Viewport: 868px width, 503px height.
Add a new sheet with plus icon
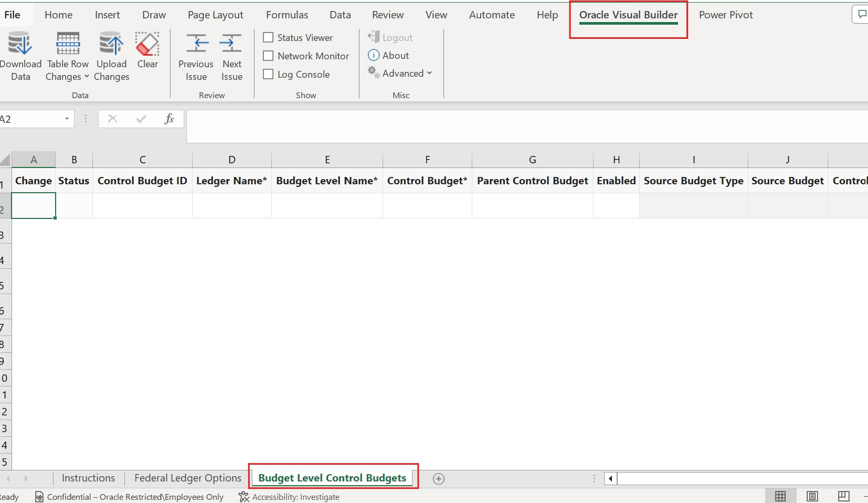point(439,478)
